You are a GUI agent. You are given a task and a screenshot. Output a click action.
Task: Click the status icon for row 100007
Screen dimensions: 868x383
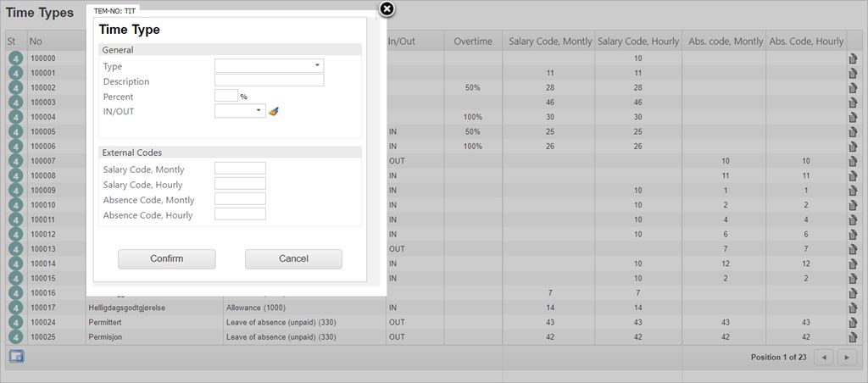pyautogui.click(x=15, y=161)
